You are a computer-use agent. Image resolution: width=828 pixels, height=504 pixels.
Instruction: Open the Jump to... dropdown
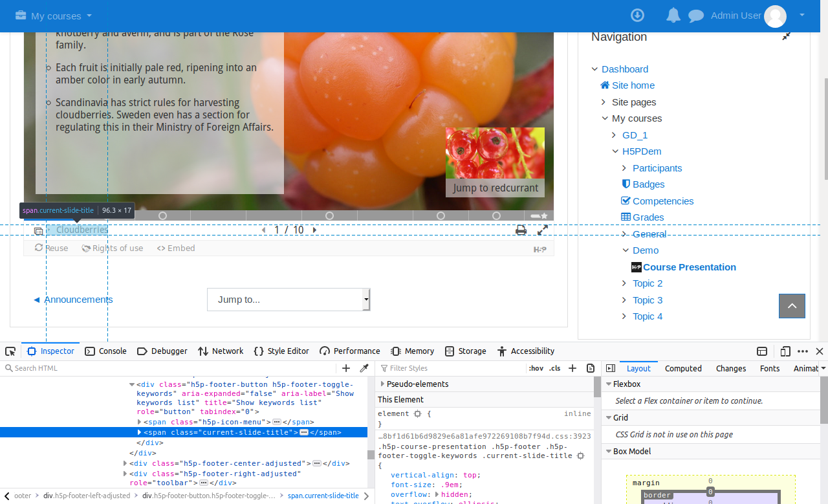pyautogui.click(x=289, y=300)
